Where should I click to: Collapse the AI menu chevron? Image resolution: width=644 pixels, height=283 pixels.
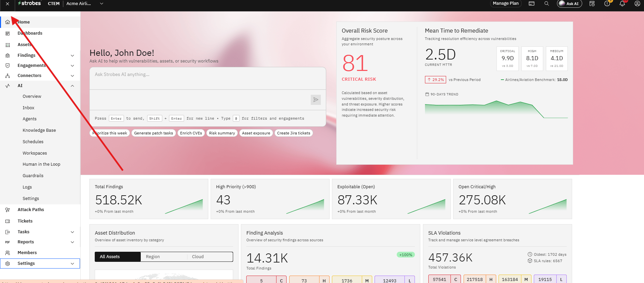72,86
